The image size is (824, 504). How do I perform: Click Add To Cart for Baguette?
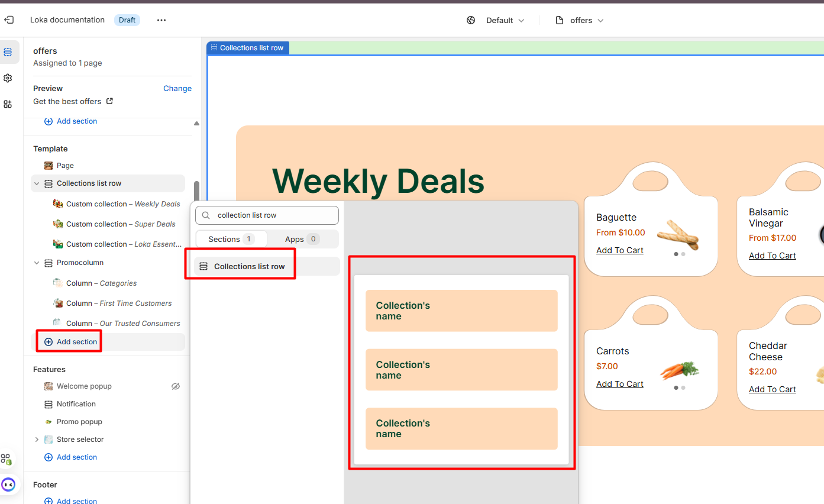(x=620, y=250)
